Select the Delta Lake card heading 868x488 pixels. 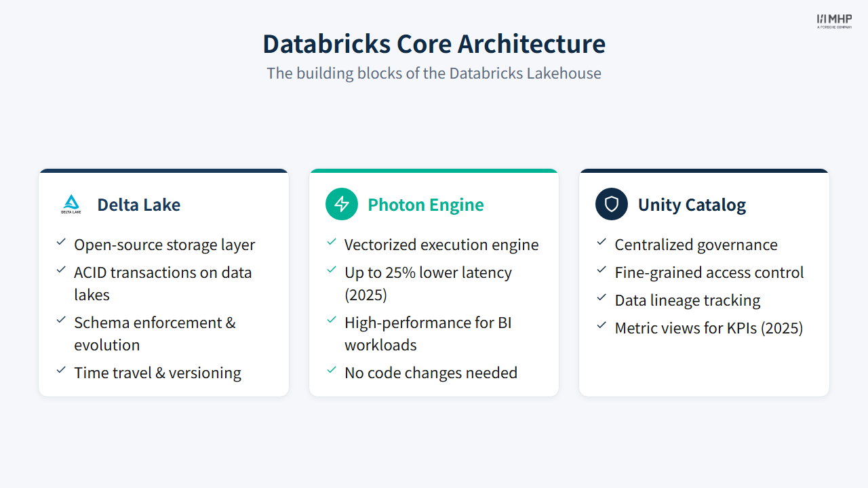(x=138, y=205)
